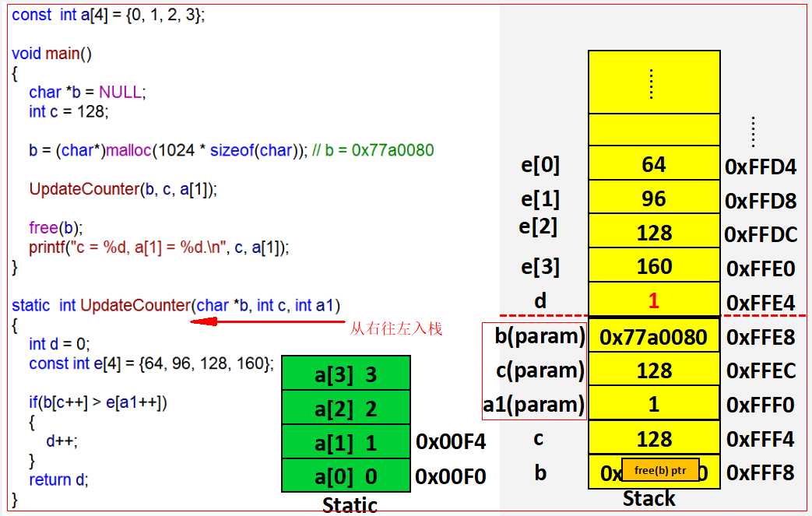This screenshot has height=516, width=812.
Task: Click the malloc(1024 * sizeof(char)) call
Action: click(x=206, y=151)
